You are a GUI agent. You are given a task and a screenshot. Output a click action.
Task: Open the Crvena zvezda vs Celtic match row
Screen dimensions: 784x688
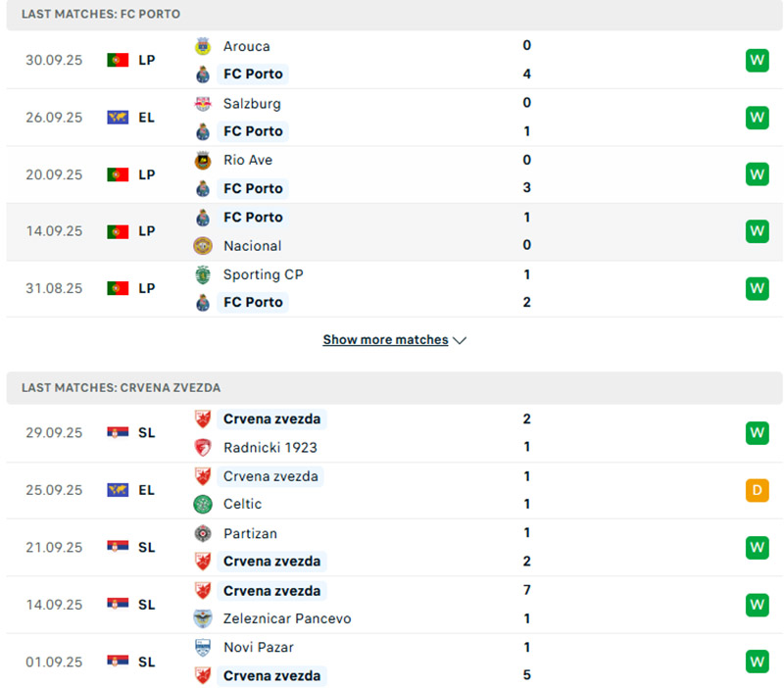(x=392, y=490)
